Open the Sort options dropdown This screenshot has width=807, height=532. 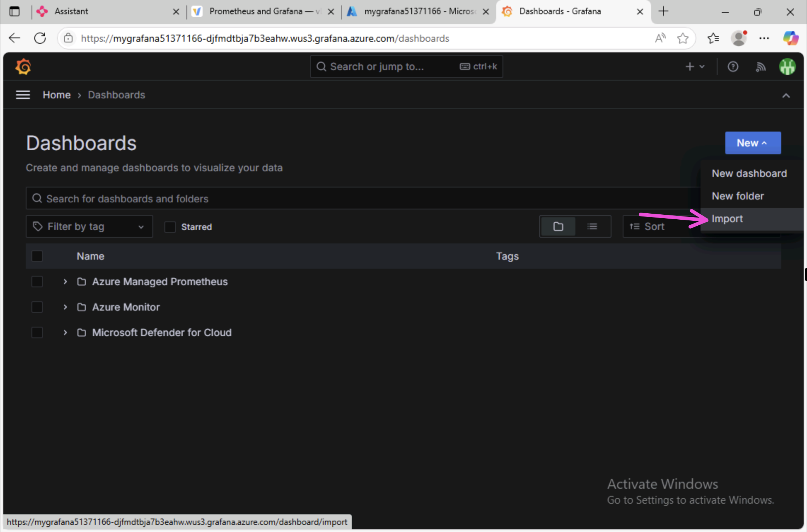[x=654, y=226]
